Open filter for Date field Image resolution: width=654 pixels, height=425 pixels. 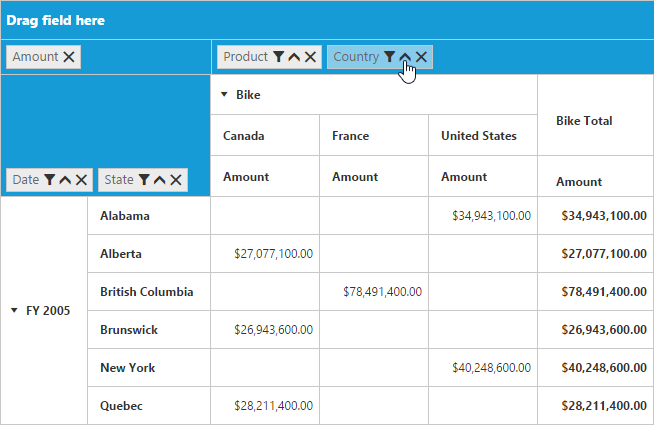pos(49,180)
